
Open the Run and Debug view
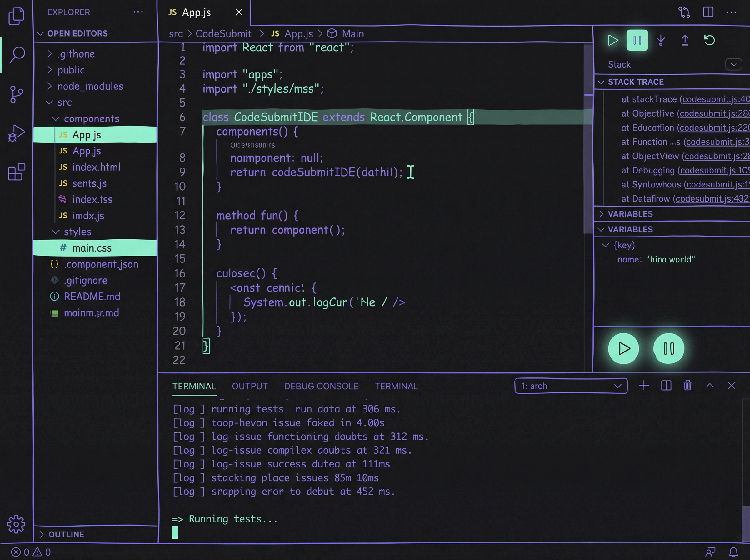[x=16, y=133]
